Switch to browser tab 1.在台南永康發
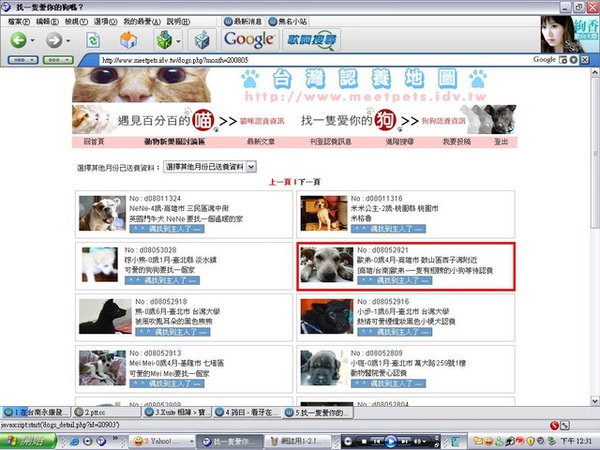600x450 pixels. (x=36, y=412)
